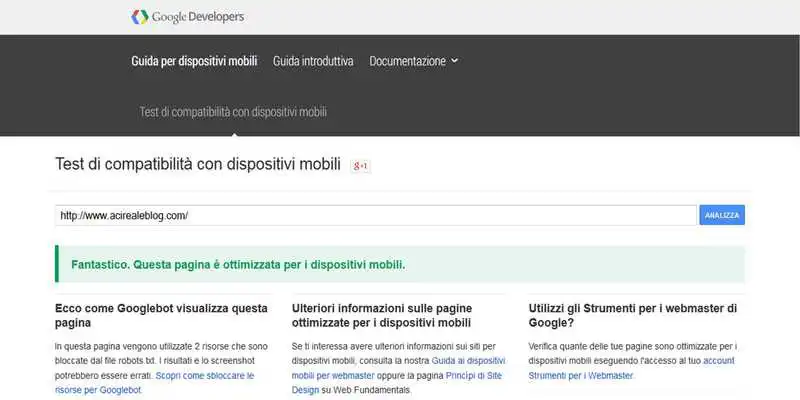Click heading Ecco come Googlebot visualizza questa pagina
800x400 pixels.
[x=161, y=315]
